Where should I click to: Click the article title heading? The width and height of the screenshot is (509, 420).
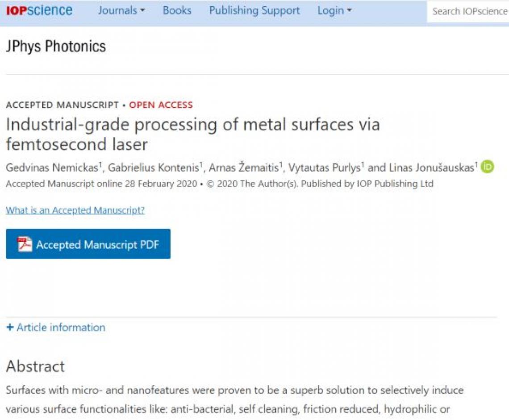[x=193, y=134]
